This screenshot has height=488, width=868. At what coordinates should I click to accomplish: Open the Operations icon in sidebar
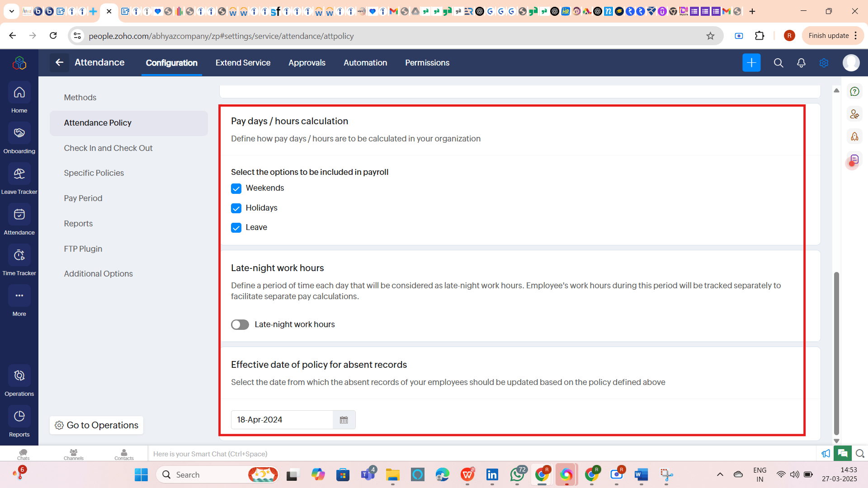(19, 375)
